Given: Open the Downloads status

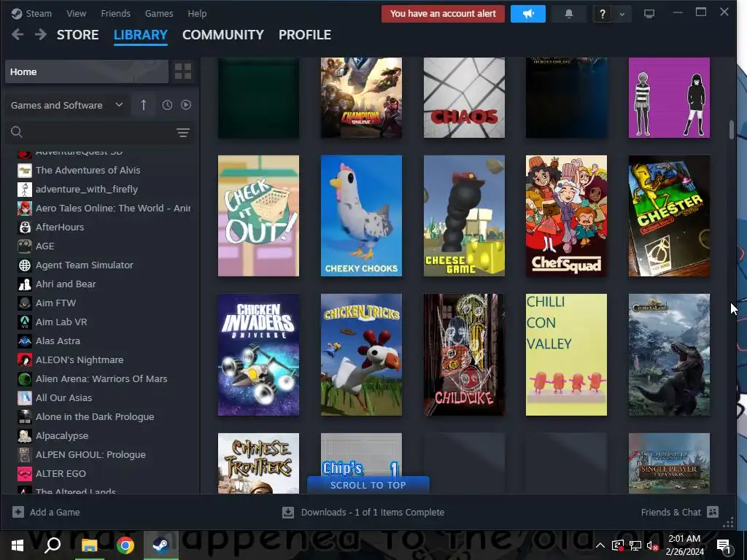Looking at the screenshot, I should [363, 513].
